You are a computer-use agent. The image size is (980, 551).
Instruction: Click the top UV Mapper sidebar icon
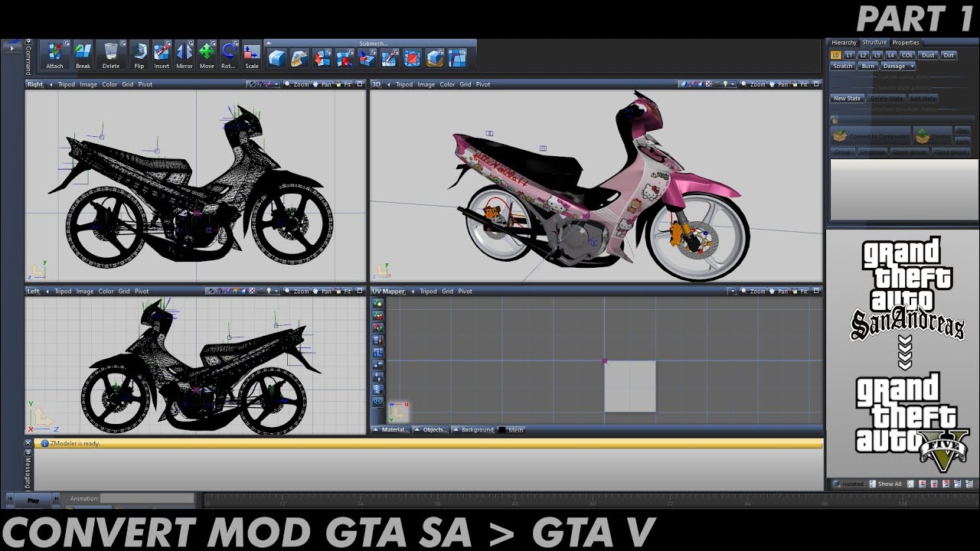click(377, 304)
